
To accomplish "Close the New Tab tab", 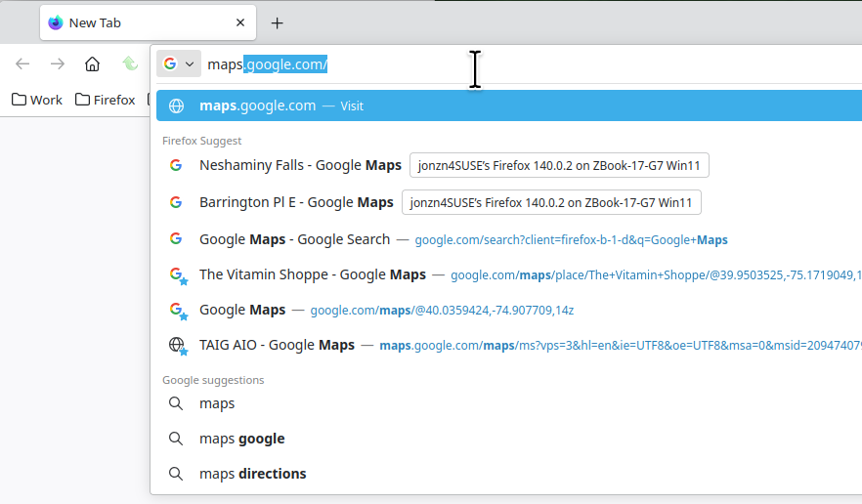I will 240,22.
